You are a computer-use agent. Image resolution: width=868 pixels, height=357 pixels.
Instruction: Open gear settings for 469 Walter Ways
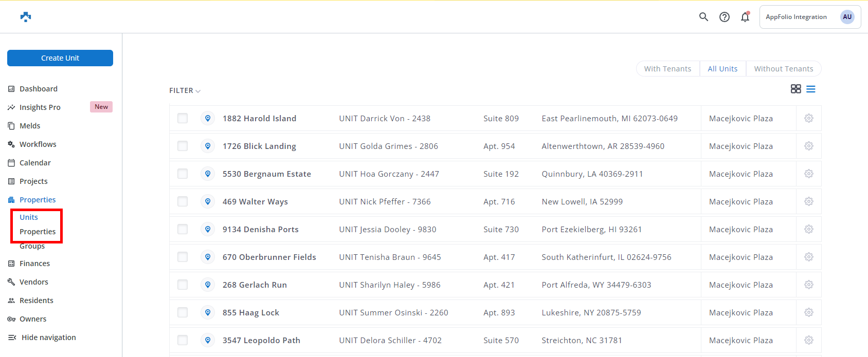(x=809, y=201)
